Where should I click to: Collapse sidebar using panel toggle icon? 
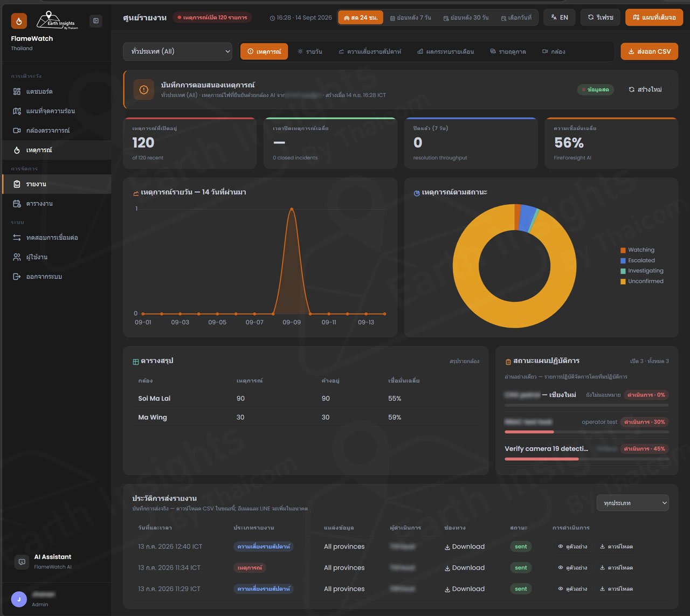pyautogui.click(x=95, y=20)
